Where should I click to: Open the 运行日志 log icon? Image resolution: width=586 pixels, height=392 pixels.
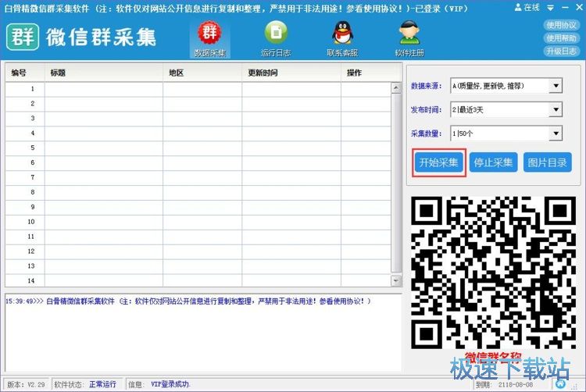(x=276, y=39)
